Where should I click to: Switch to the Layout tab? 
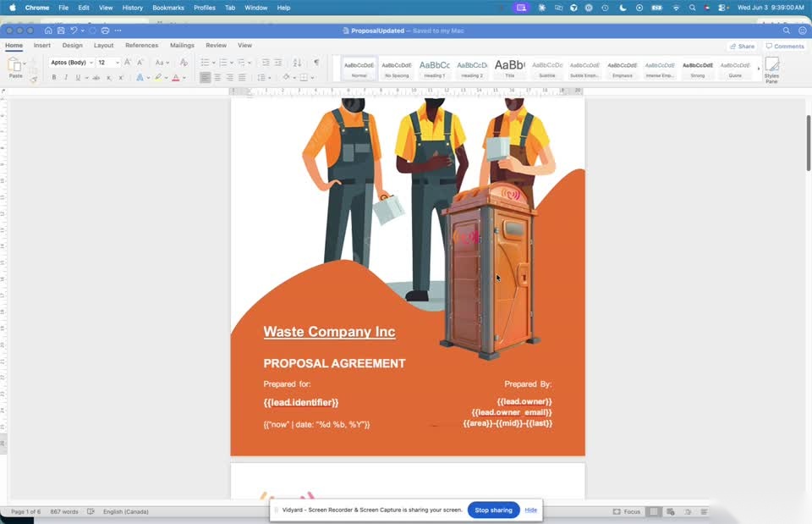103,45
